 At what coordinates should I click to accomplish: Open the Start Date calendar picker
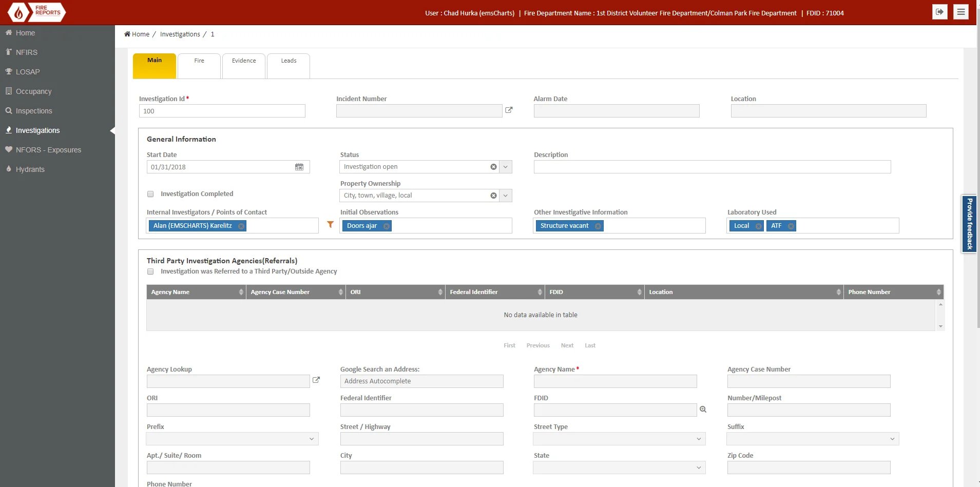pos(299,167)
